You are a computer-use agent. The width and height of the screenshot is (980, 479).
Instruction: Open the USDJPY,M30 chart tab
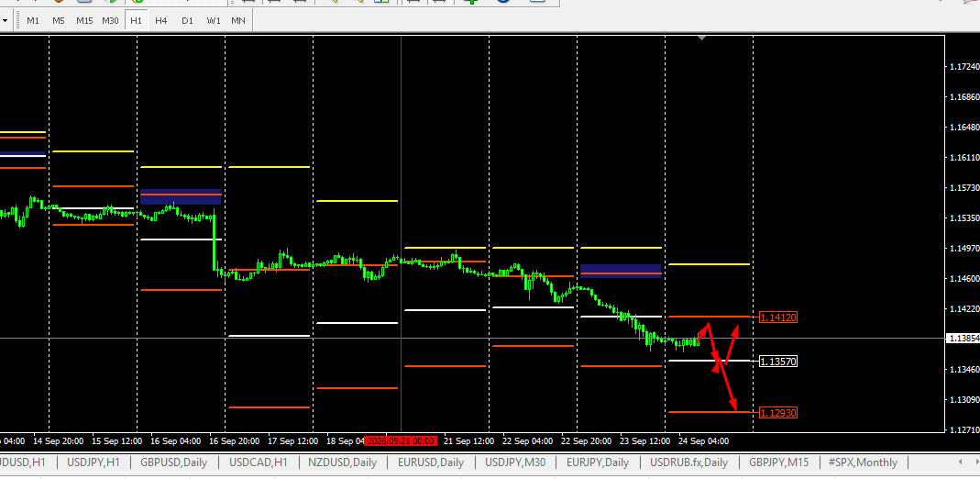coord(515,462)
